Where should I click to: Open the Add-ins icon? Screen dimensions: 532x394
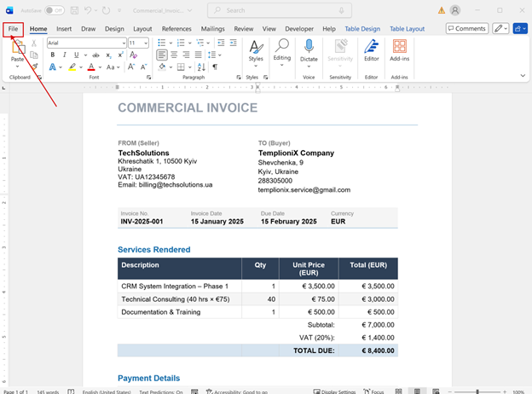click(399, 50)
